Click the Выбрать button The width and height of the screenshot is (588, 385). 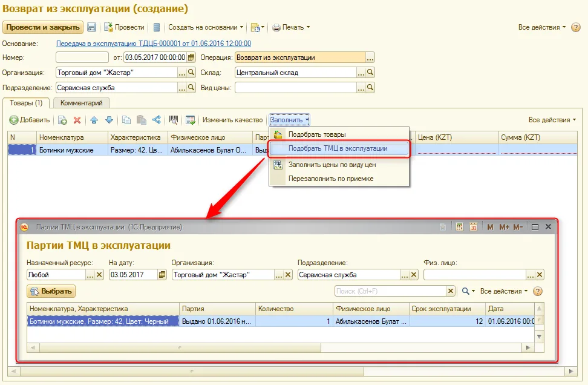[x=51, y=291]
